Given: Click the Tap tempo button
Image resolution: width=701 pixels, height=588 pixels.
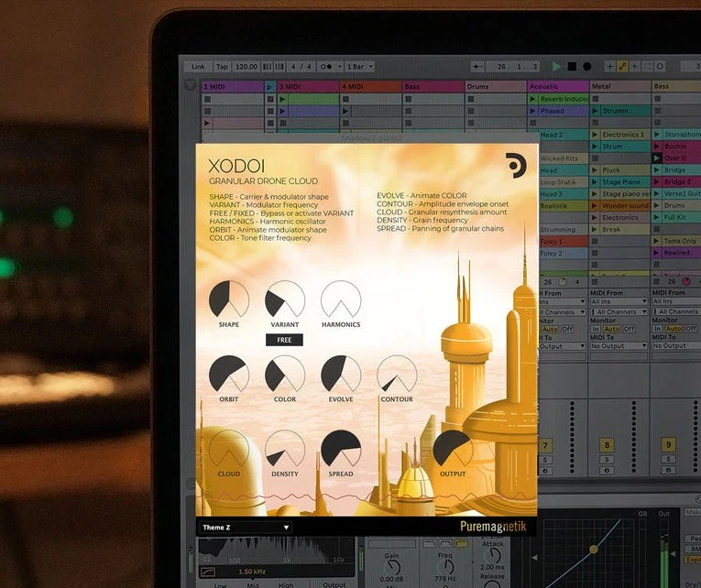Looking at the screenshot, I should pyautogui.click(x=222, y=67).
